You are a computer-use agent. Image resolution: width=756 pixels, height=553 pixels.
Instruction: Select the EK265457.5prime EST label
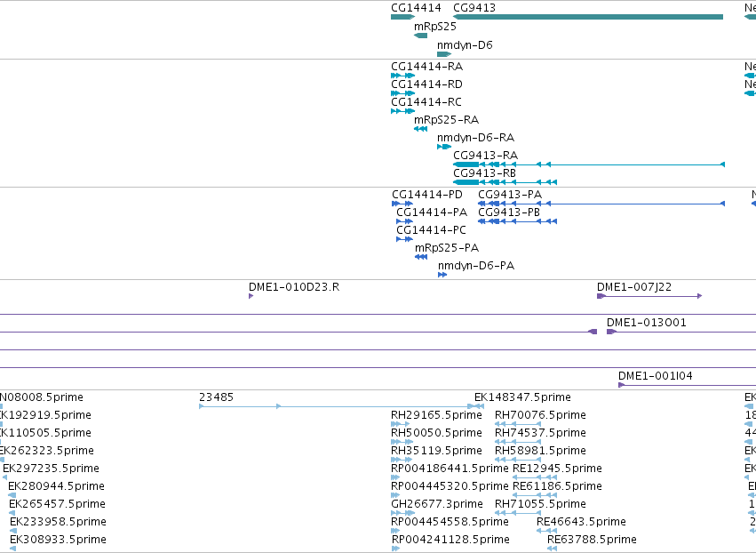58,504
